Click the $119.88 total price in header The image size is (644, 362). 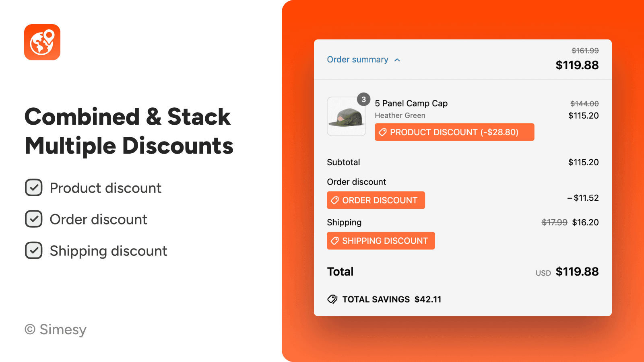pos(577,65)
